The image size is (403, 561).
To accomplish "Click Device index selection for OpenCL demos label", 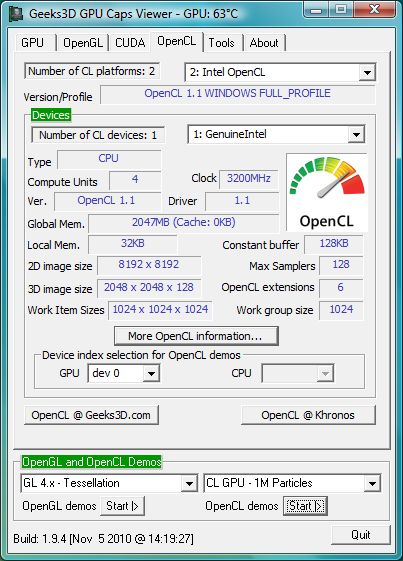I will (141, 355).
